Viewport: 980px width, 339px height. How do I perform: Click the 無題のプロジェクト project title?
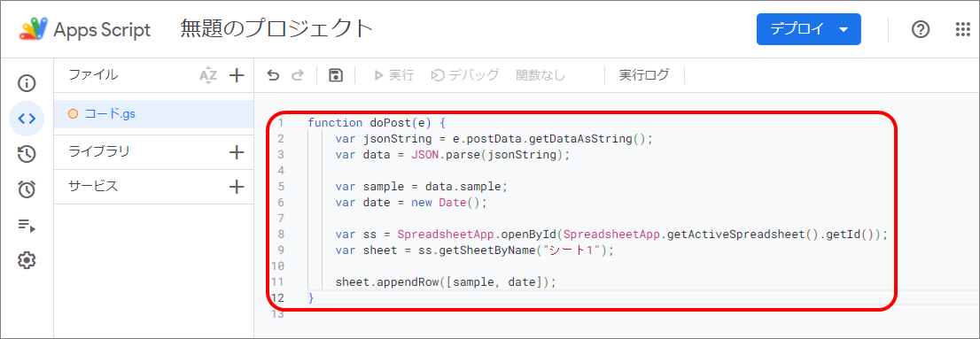(x=276, y=28)
